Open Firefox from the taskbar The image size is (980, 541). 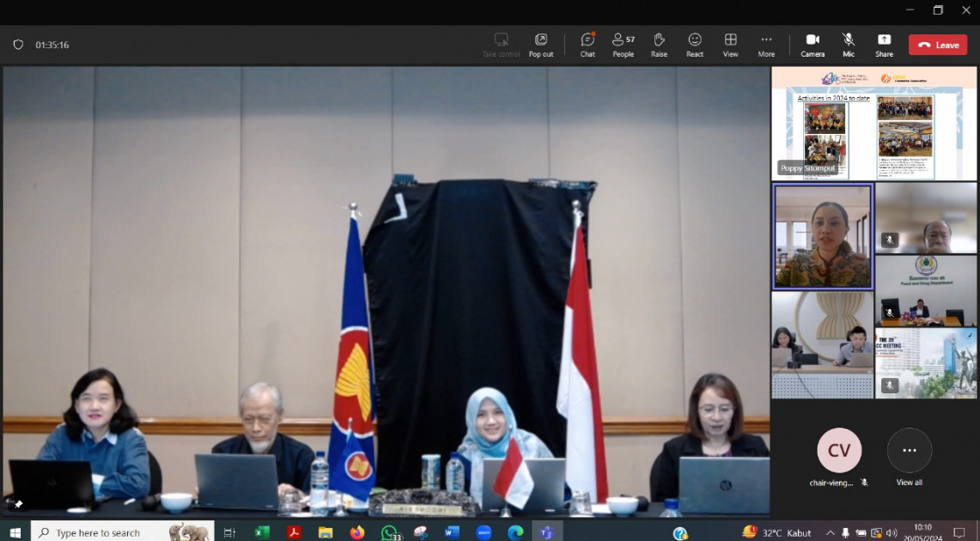[x=357, y=532]
